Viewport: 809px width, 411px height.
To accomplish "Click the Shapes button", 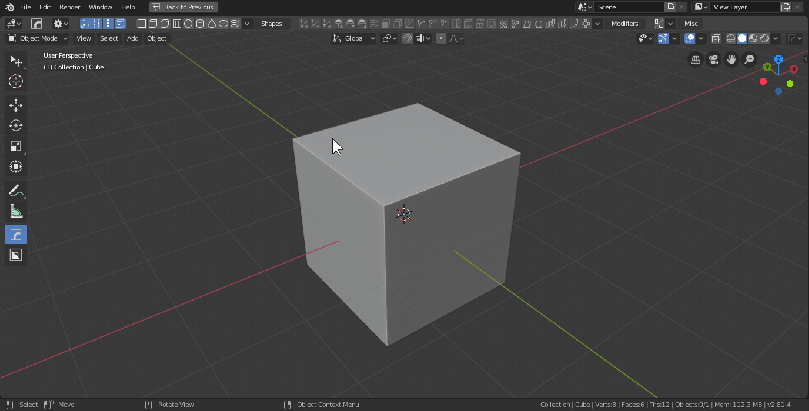I will [x=271, y=22].
